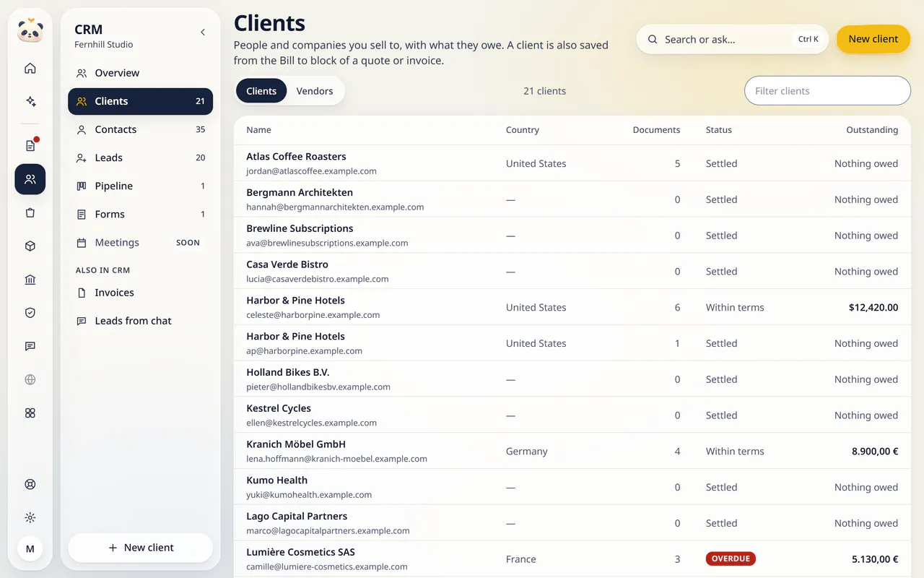Click the Ctrl K shortcut badge

pyautogui.click(x=808, y=40)
